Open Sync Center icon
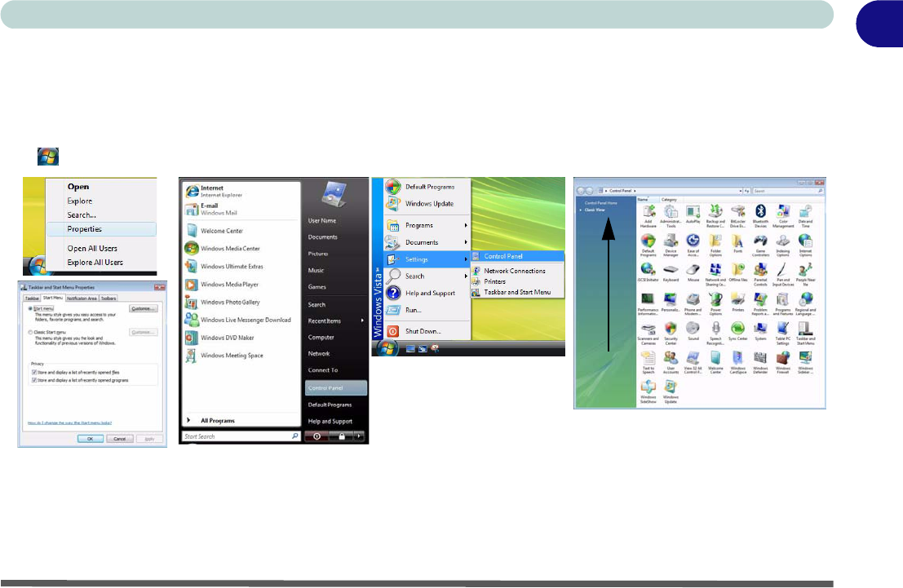The image size is (903, 588). [x=737, y=332]
